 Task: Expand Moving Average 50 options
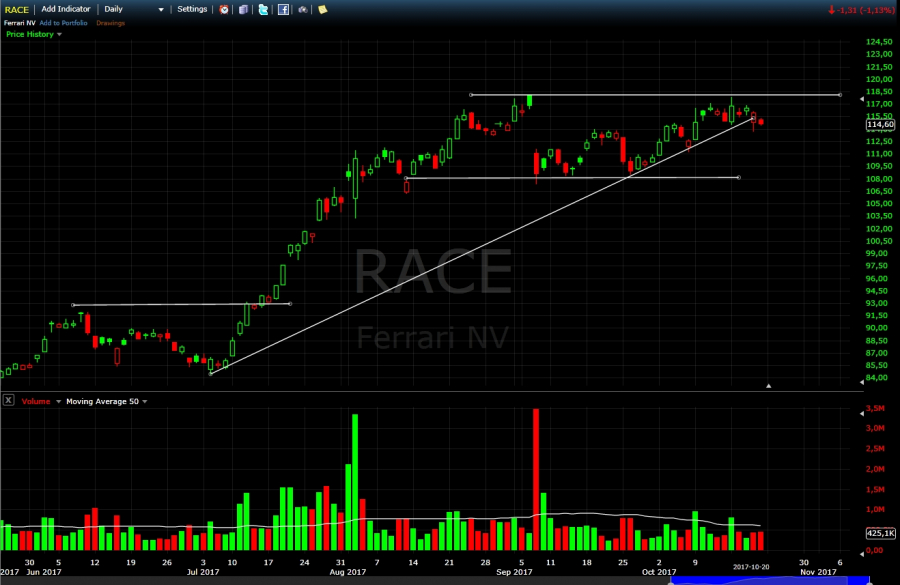145,401
